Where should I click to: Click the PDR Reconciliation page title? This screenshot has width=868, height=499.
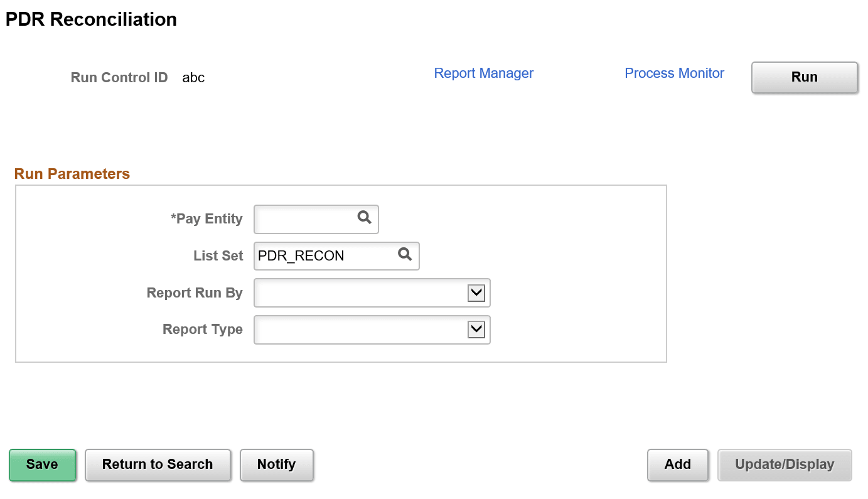(x=90, y=19)
